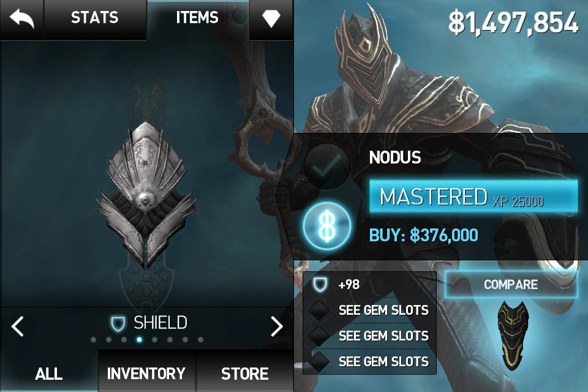Image resolution: width=588 pixels, height=392 pixels.
Task: Open the STATS tab
Action: [95, 18]
